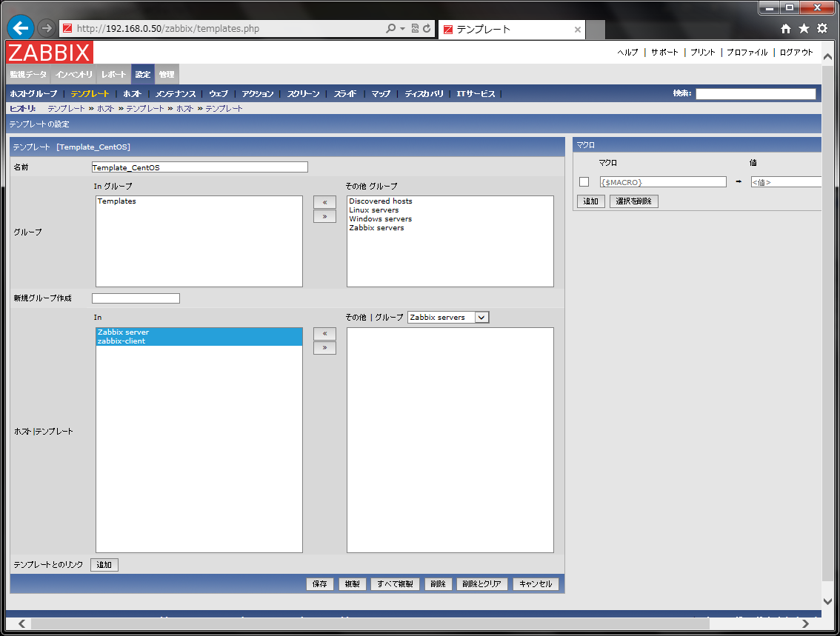This screenshot has width=840, height=636.
Task: Click 追加 button for template link
Action: coord(104,565)
